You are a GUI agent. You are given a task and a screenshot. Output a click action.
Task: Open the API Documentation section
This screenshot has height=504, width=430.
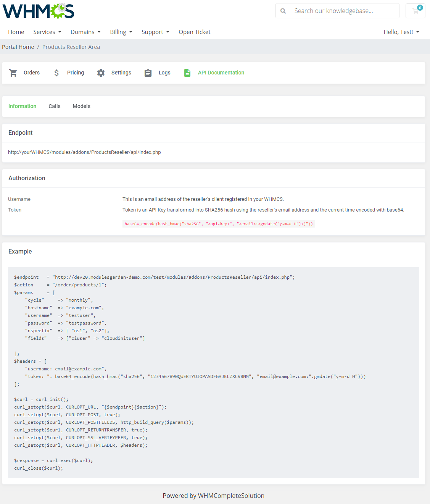221,73
